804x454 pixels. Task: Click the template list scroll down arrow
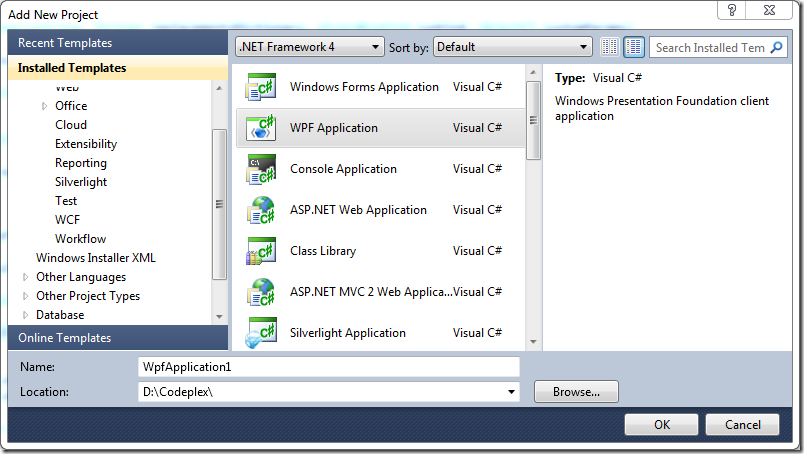(533, 342)
